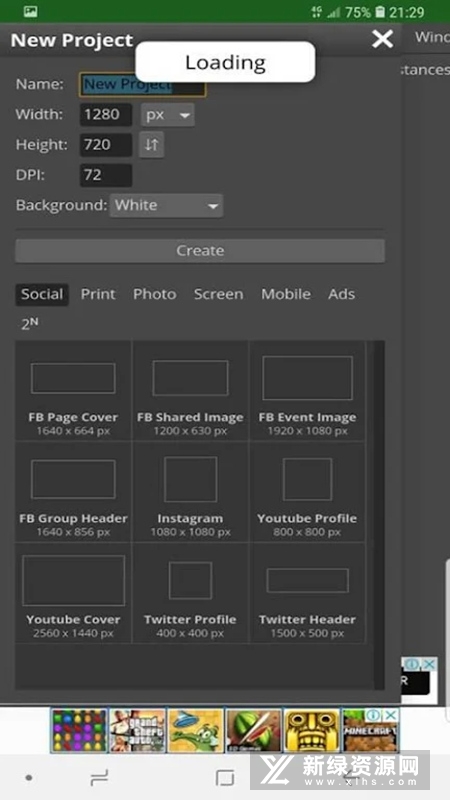This screenshot has height=800, width=450.
Task: Click the Create button
Action: point(200,251)
